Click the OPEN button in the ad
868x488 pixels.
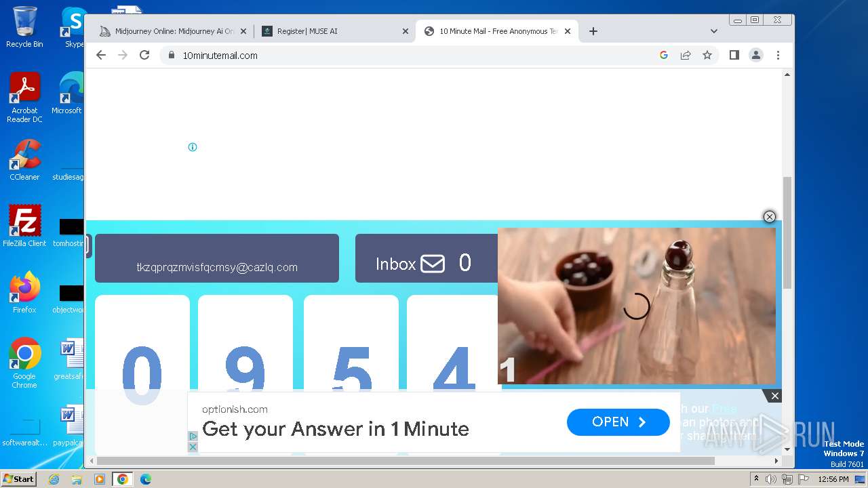tap(618, 422)
